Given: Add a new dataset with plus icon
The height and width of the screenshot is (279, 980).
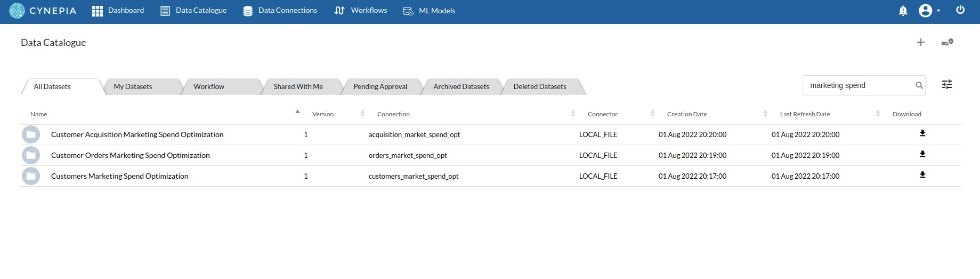Looking at the screenshot, I should pyautogui.click(x=921, y=42).
